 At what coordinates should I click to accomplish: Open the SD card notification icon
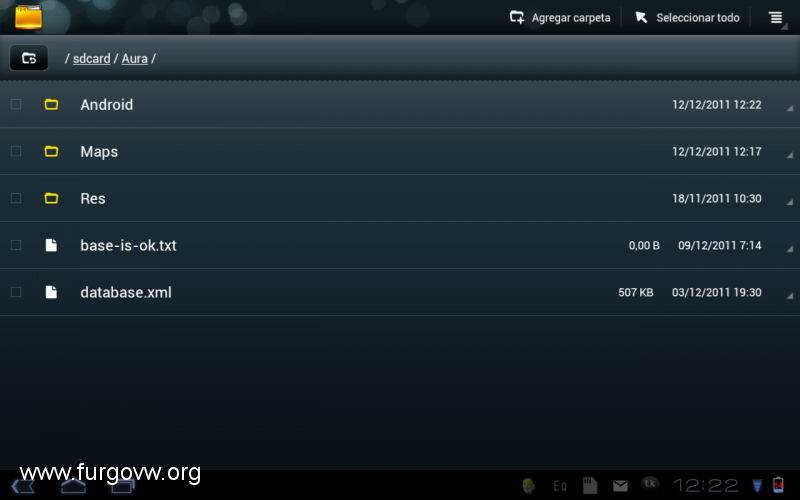coord(590,485)
